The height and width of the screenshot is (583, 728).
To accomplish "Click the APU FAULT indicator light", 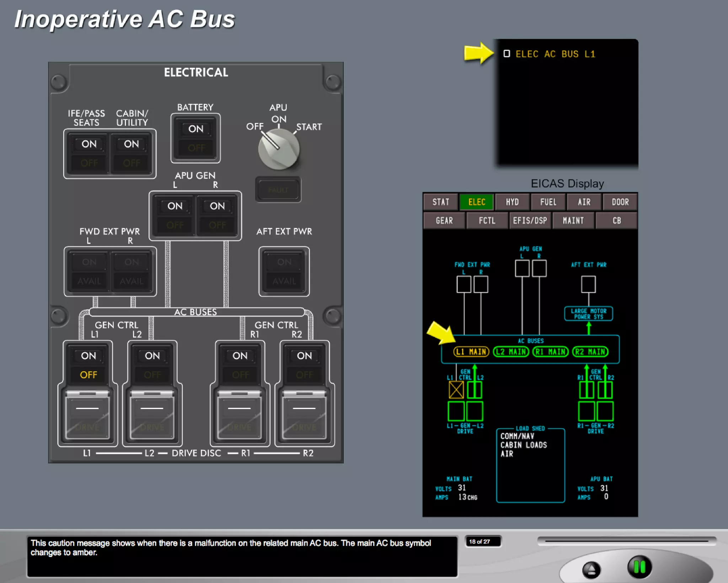I will click(278, 190).
